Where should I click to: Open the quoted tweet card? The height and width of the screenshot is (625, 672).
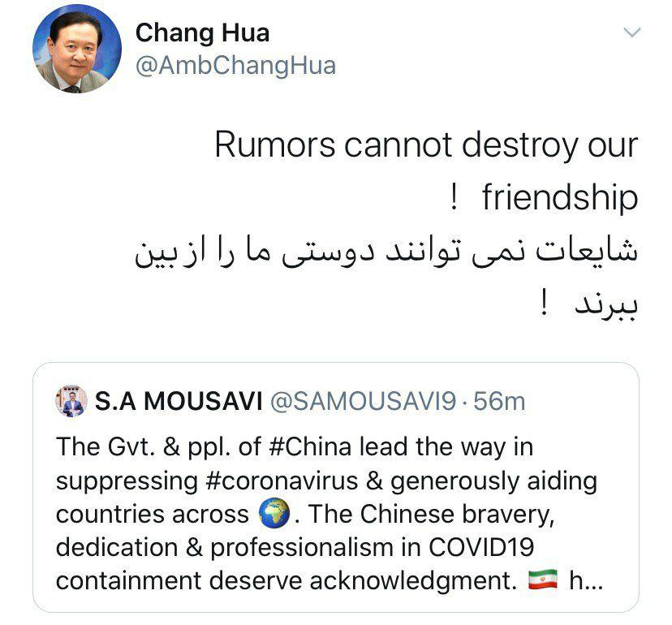(x=336, y=487)
